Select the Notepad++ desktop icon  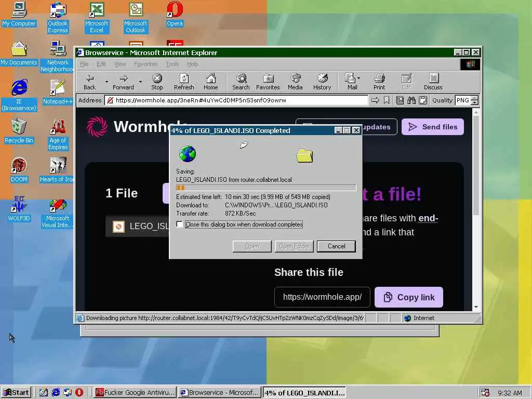click(x=58, y=92)
